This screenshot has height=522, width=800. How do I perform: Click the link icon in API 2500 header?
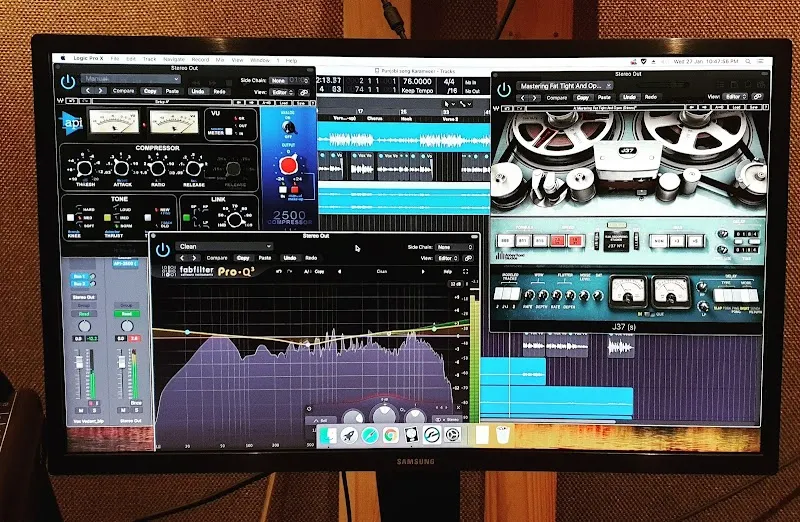point(304,92)
